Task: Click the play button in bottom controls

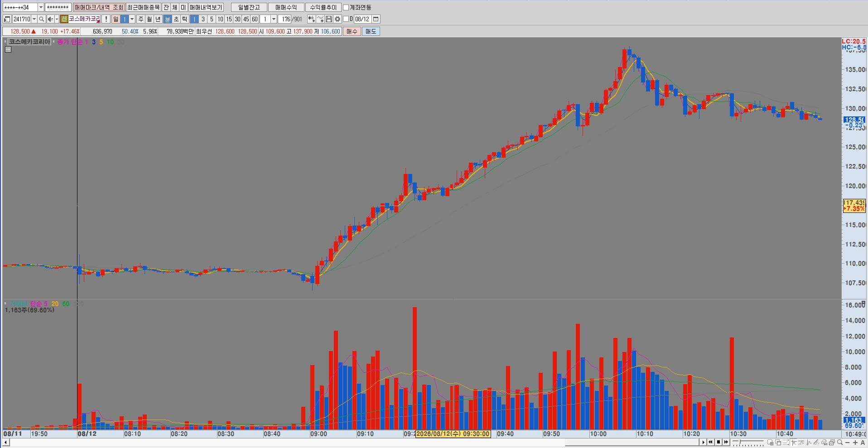Action: (703, 442)
